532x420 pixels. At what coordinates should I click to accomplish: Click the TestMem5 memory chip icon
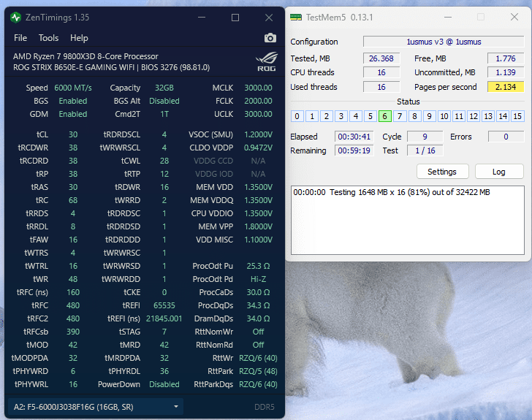point(296,18)
